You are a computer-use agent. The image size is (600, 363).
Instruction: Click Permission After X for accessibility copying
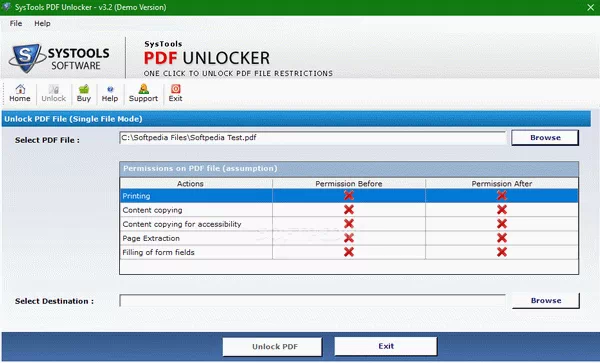pos(502,224)
